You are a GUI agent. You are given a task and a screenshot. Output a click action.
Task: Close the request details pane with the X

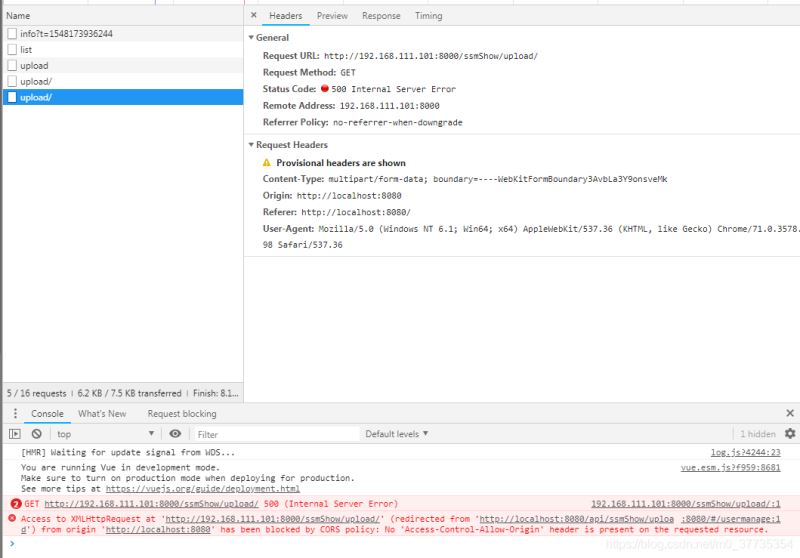coord(254,15)
